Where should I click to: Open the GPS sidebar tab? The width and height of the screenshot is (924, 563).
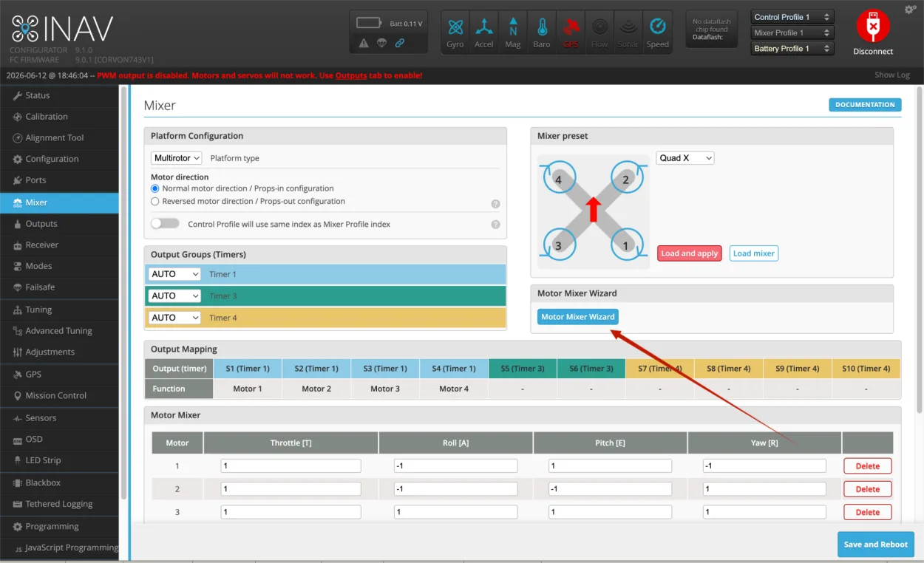pos(59,375)
